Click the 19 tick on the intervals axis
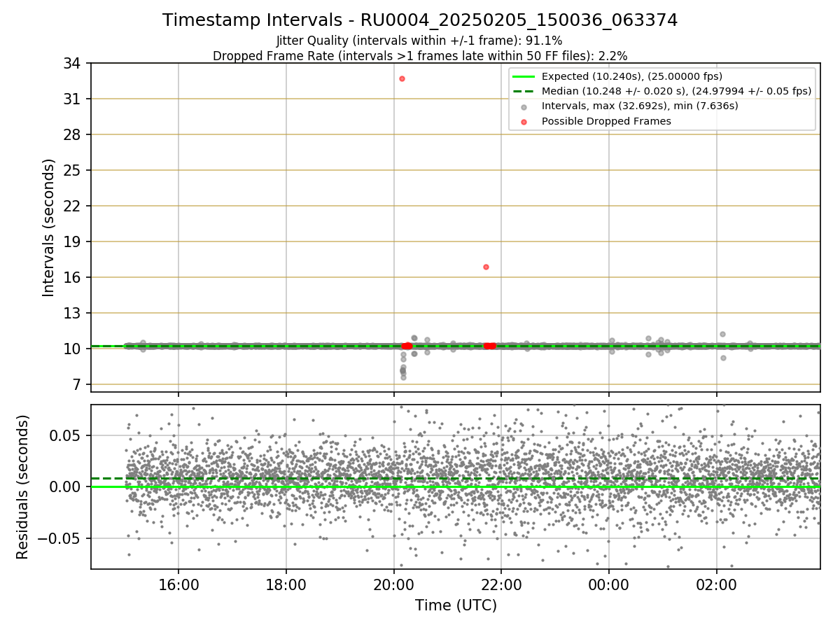The width and height of the screenshot is (840, 630). click(72, 242)
